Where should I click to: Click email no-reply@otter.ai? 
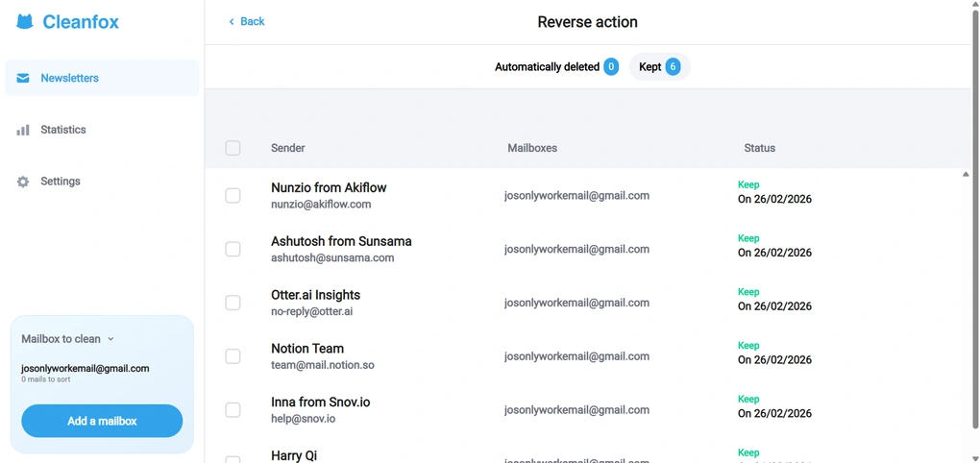pyautogui.click(x=312, y=311)
